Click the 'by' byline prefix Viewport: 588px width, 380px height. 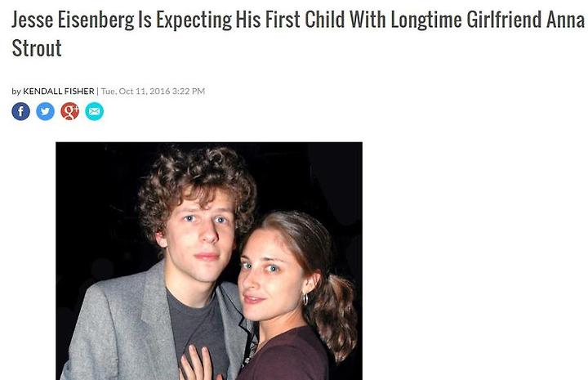(x=16, y=92)
